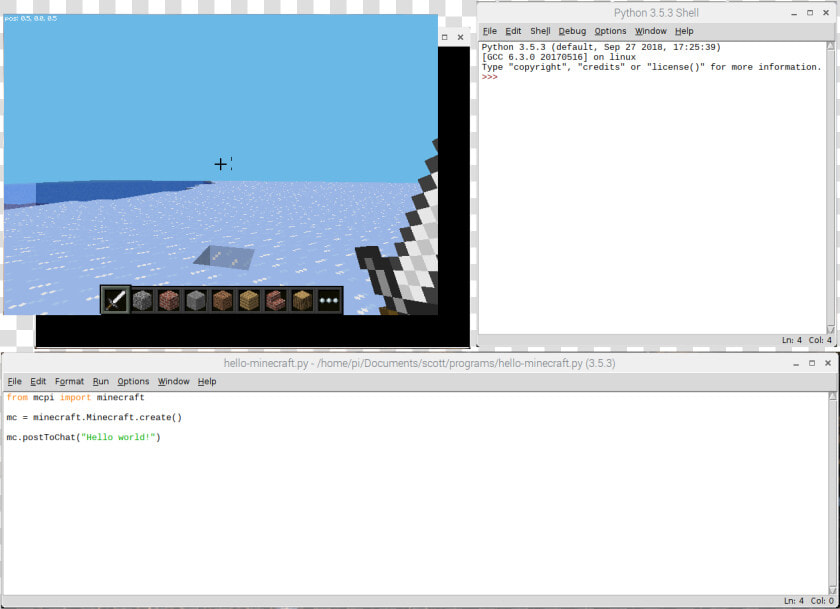Open Edit menu in Python Shell
Viewport: 840px width, 609px height.
(513, 31)
